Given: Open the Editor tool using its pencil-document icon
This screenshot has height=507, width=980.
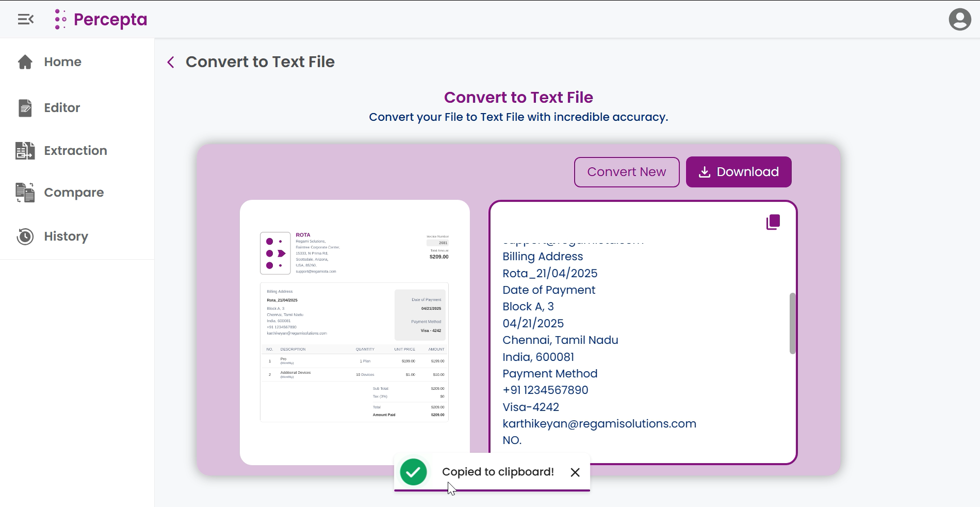Looking at the screenshot, I should click(24, 108).
